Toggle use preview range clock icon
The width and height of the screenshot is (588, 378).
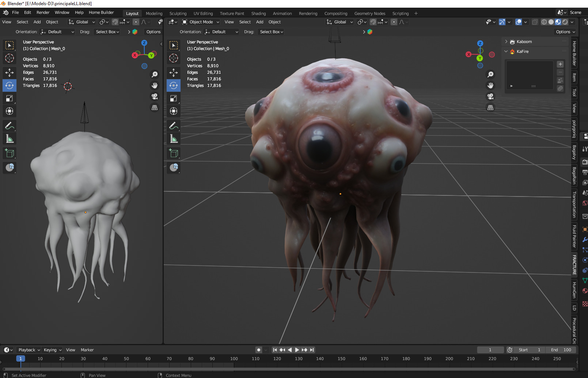click(510, 350)
